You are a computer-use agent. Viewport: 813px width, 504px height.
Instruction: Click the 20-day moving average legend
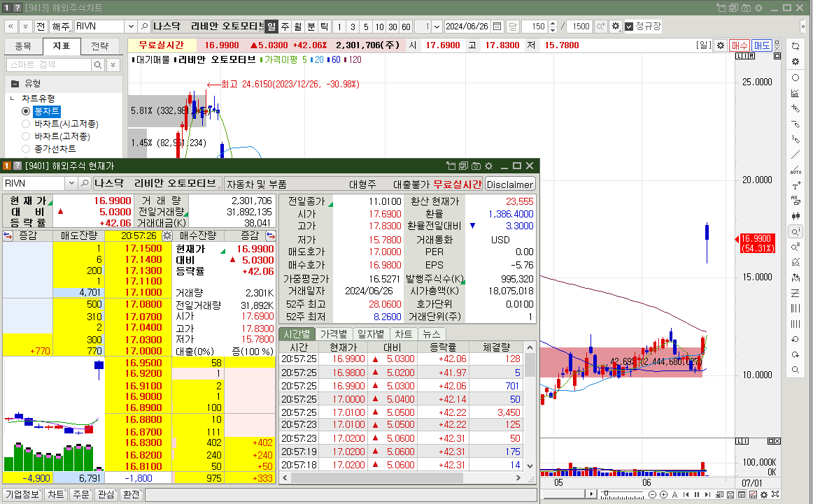[x=317, y=59]
